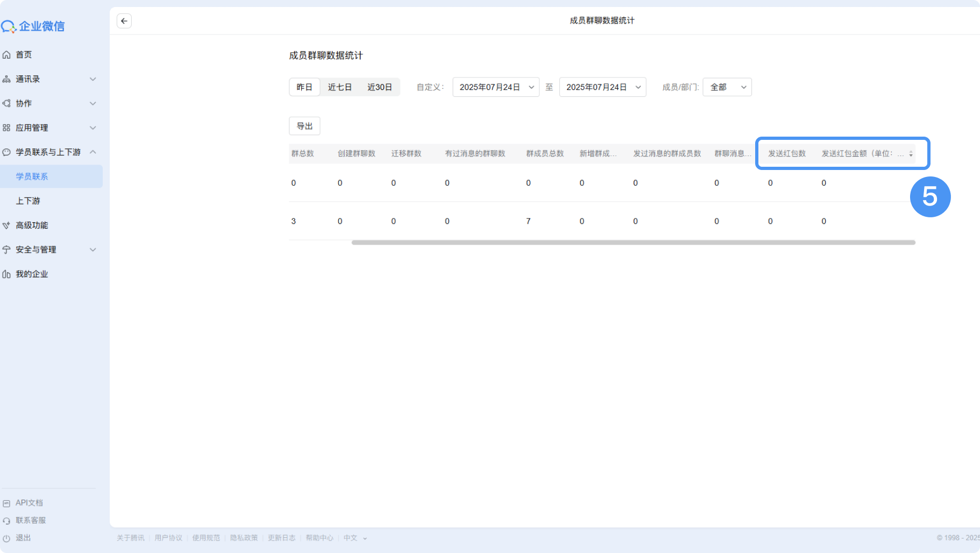
Task: Select the 昨日 tab
Action: click(x=304, y=87)
